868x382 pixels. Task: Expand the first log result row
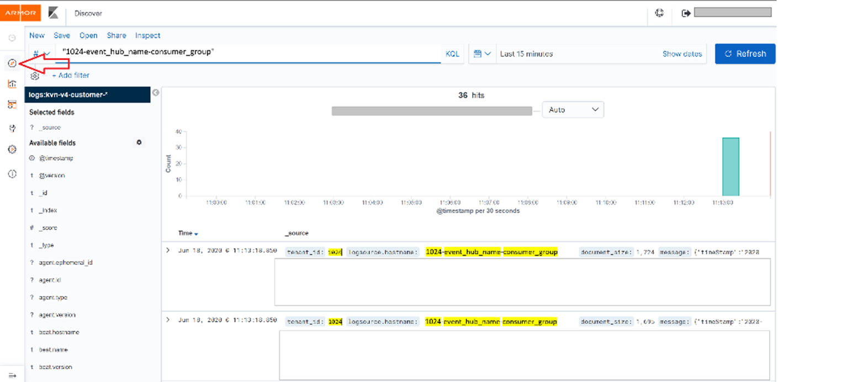[x=168, y=251]
